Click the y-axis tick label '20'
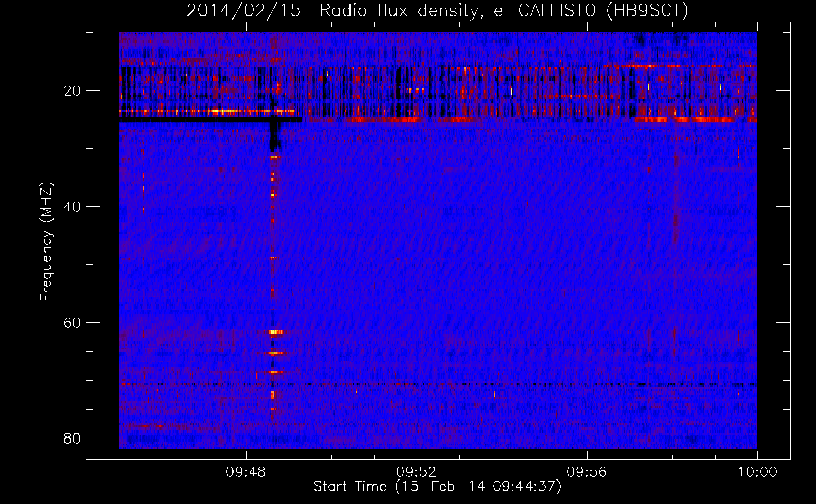The image size is (816, 504). [x=73, y=91]
